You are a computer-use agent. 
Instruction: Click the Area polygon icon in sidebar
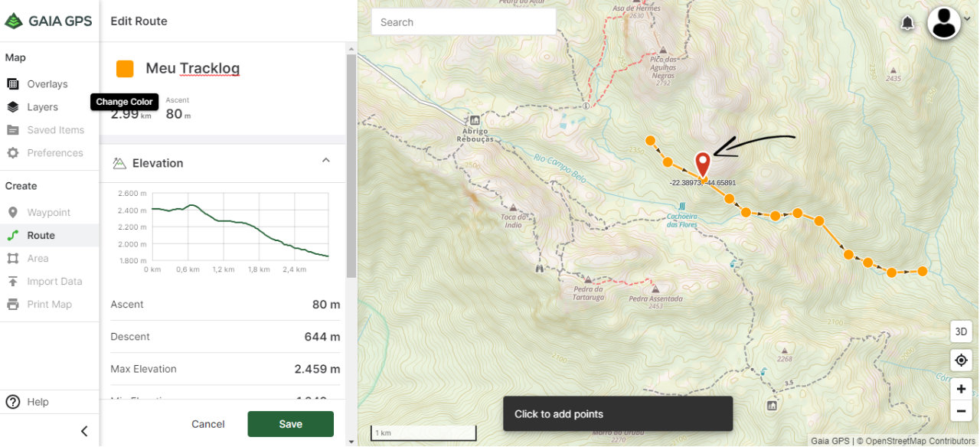click(x=12, y=259)
